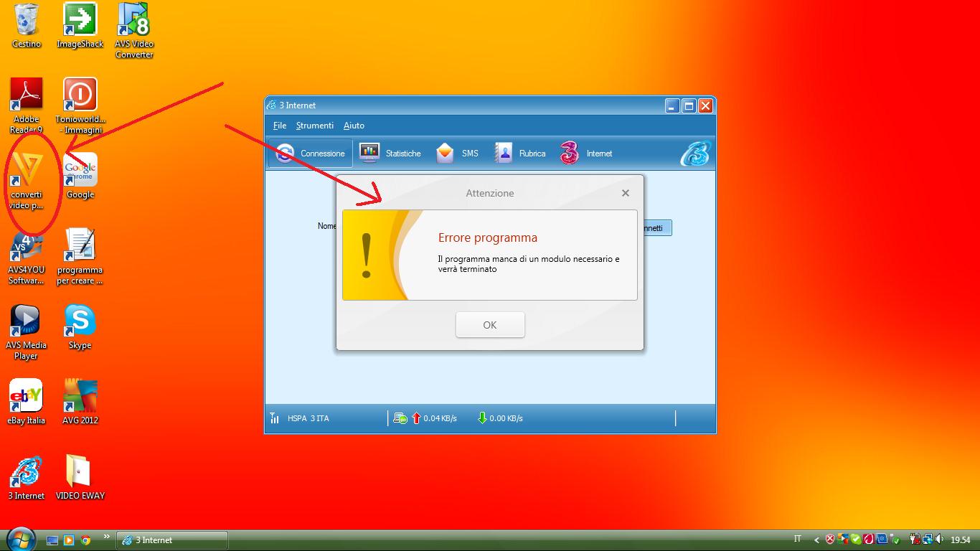Open programma per creare desktop shortcut
This screenshot has height=551, width=980.
[x=80, y=257]
